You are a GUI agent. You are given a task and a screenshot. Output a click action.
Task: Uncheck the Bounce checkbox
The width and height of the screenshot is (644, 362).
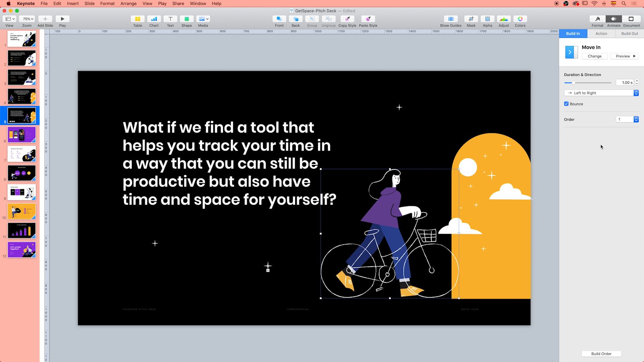point(566,104)
